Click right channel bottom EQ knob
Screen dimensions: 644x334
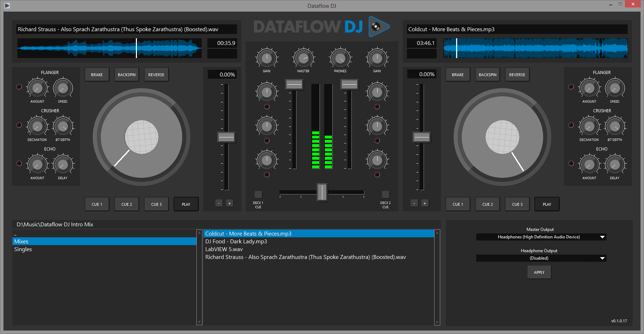tap(377, 160)
